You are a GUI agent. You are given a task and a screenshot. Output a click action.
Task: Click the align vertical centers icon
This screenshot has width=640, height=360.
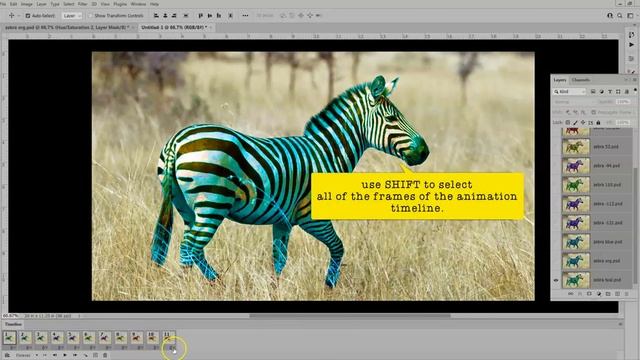pos(210,16)
